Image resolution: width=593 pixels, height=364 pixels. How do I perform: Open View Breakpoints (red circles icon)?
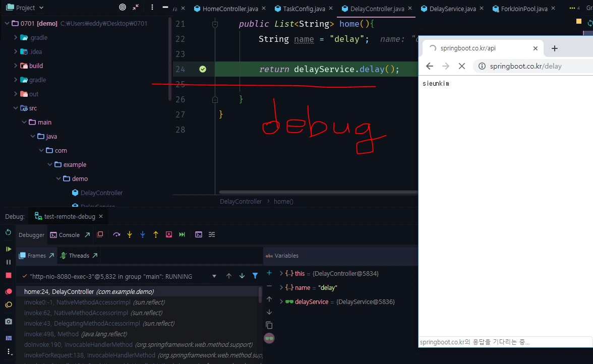(8, 291)
